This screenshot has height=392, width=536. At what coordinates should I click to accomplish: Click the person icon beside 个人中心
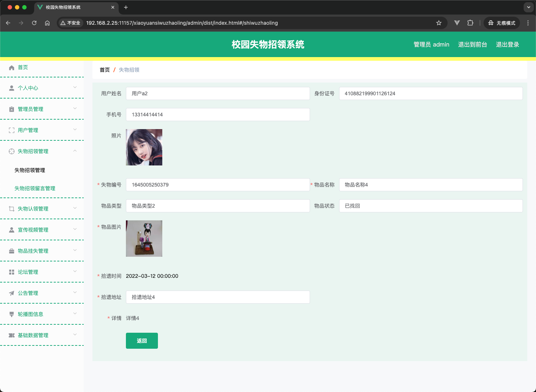coord(12,88)
